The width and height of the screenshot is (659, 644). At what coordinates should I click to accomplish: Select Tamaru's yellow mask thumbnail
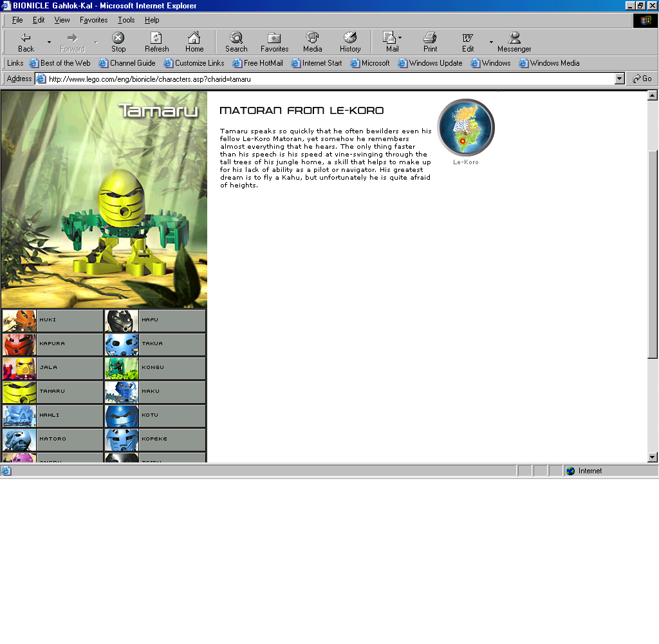coord(19,392)
